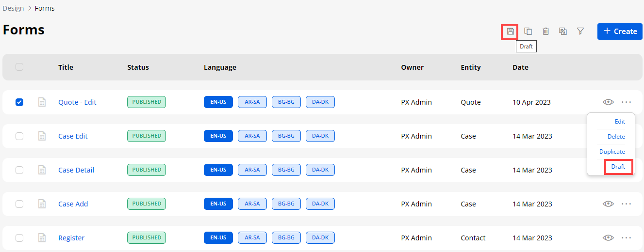The height and width of the screenshot is (252, 644).
Task: Choose Draft from the context menu
Action: pyautogui.click(x=618, y=167)
